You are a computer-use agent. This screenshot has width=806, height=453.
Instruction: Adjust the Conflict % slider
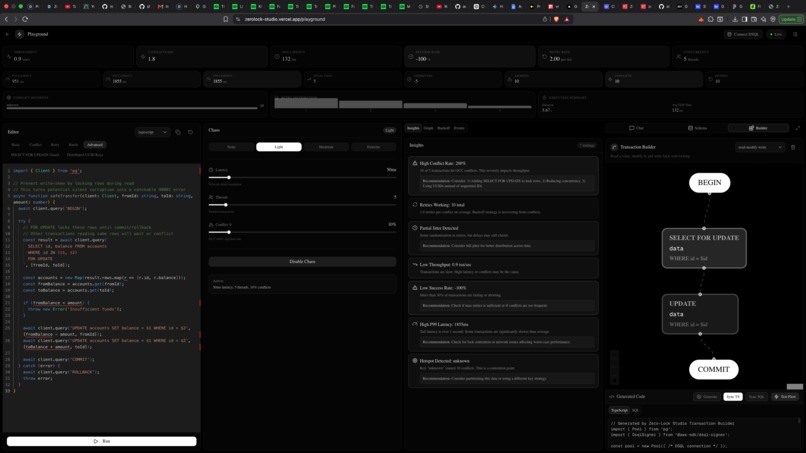pos(302,232)
